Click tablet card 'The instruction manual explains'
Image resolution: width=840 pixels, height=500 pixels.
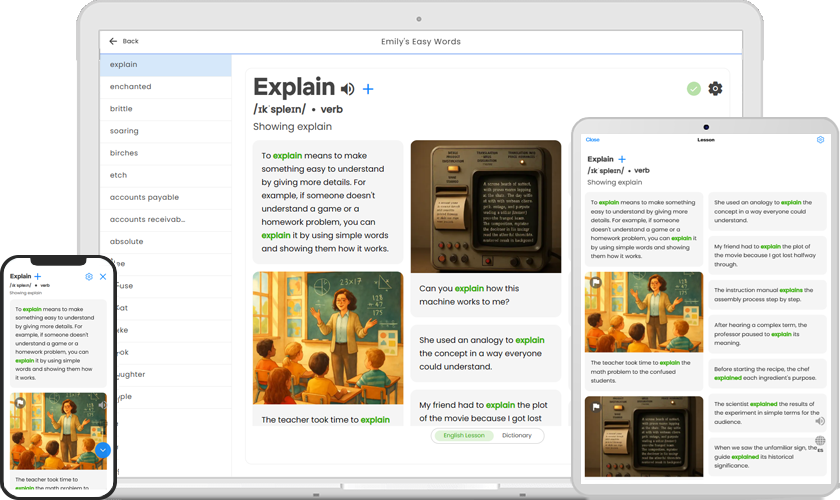[767, 295]
